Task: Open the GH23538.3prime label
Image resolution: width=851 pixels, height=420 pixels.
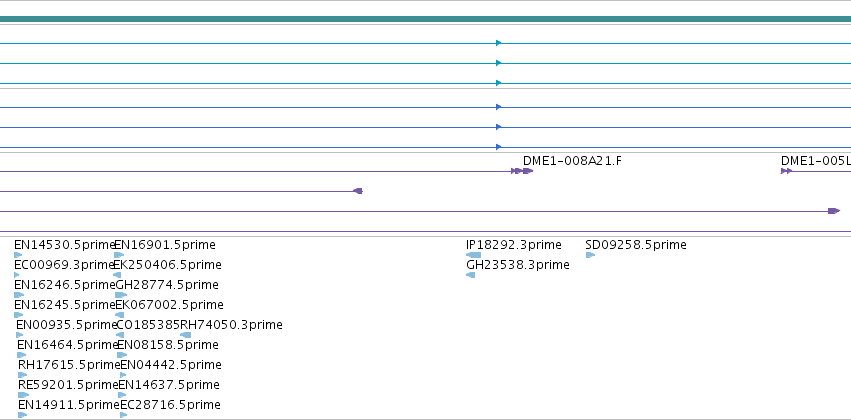Action: click(x=518, y=265)
